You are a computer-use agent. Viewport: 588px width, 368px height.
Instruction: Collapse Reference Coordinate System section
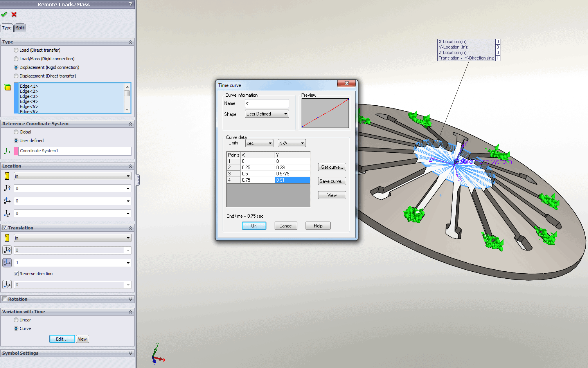click(131, 124)
